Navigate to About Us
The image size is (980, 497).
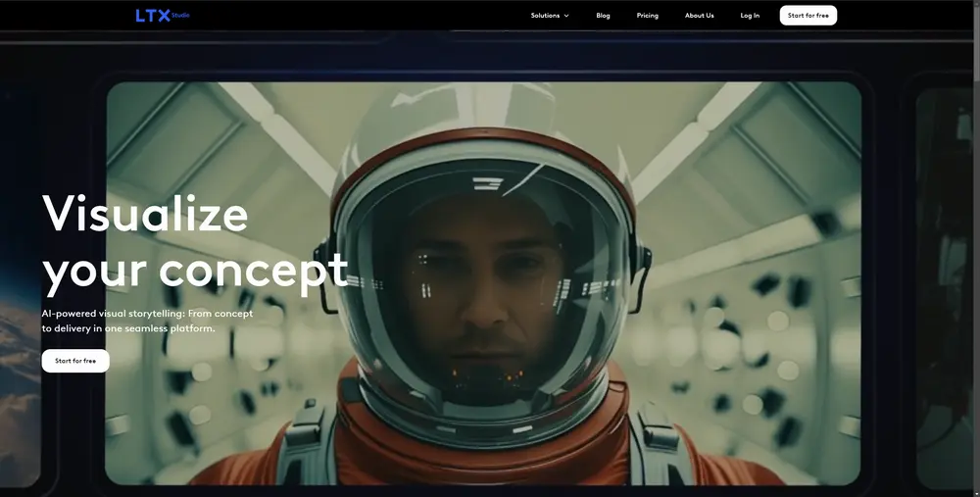pos(699,16)
